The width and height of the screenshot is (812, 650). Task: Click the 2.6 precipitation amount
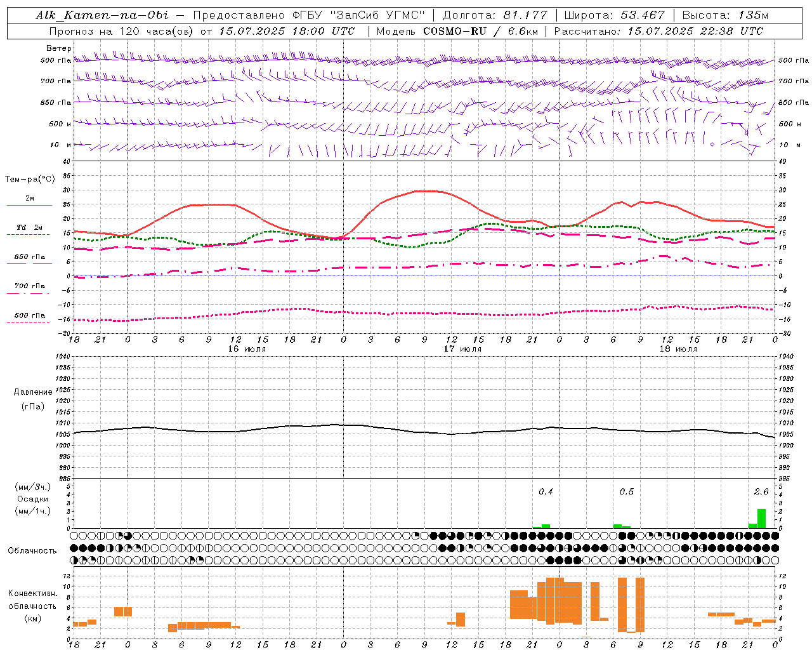761,491
